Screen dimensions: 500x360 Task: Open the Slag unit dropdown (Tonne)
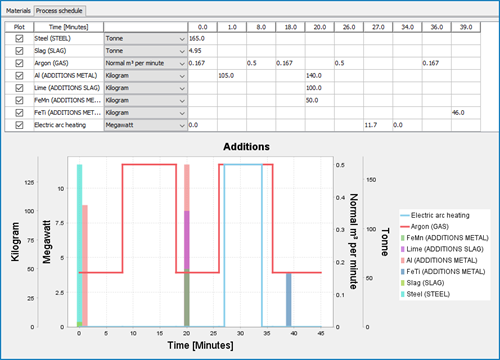(x=145, y=51)
